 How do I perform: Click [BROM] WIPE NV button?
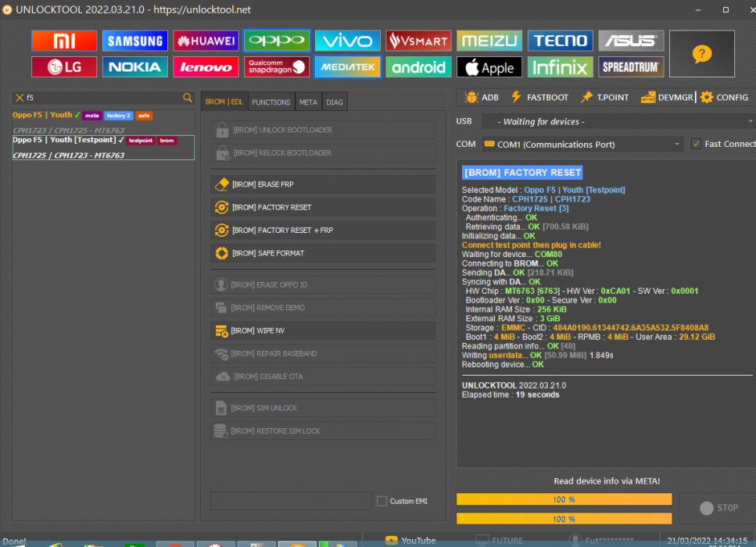click(323, 331)
